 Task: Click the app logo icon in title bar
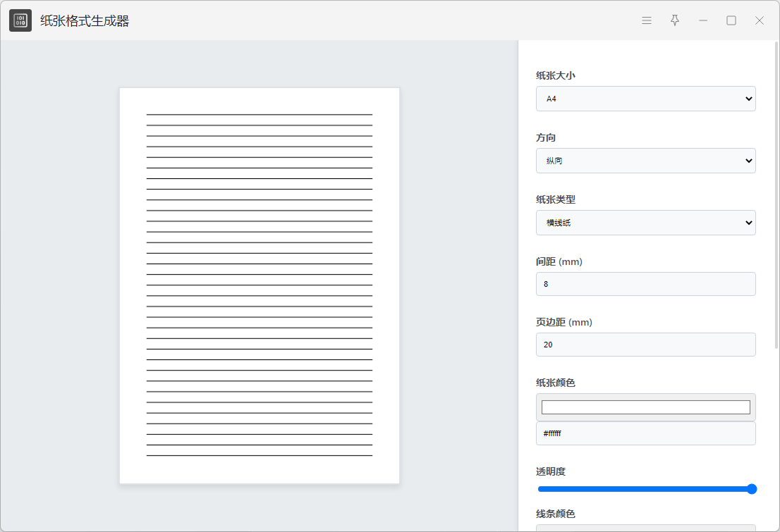20,20
